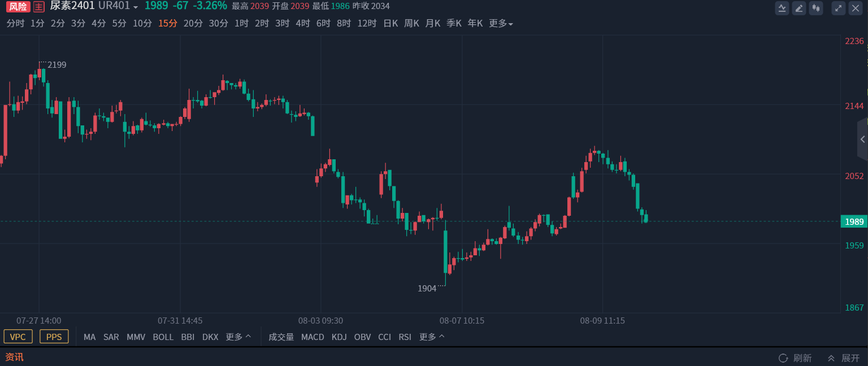
Task: Click the 08-03 09:30 date label
Action: tap(320, 321)
